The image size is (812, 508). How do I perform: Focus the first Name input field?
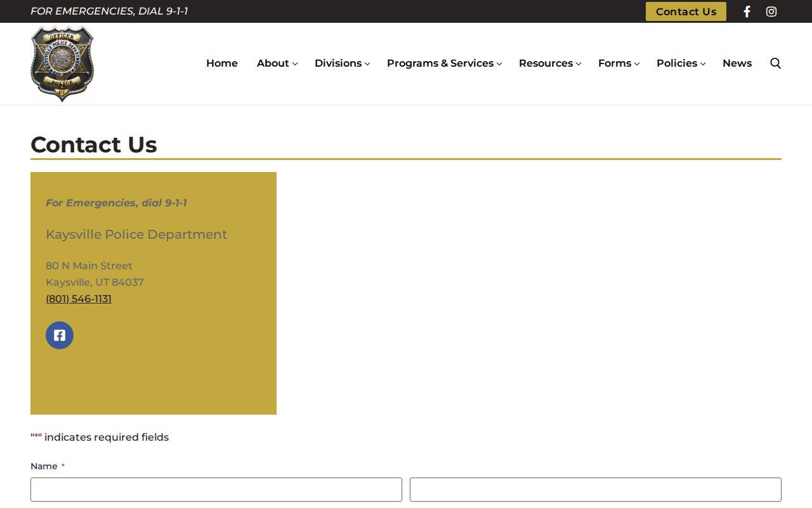216,490
